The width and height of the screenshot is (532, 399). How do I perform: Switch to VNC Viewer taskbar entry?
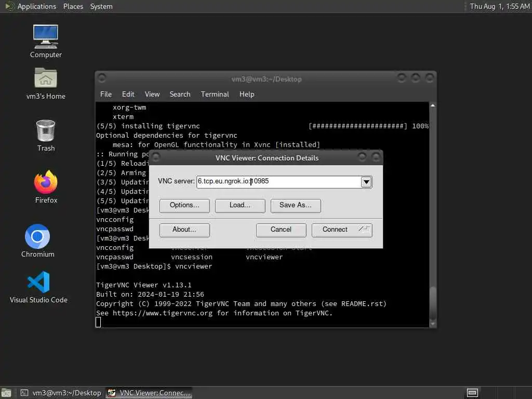pyautogui.click(x=149, y=393)
